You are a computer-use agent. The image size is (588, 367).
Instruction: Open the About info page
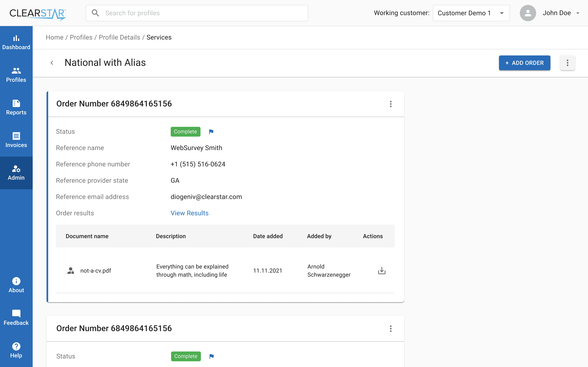(16, 285)
